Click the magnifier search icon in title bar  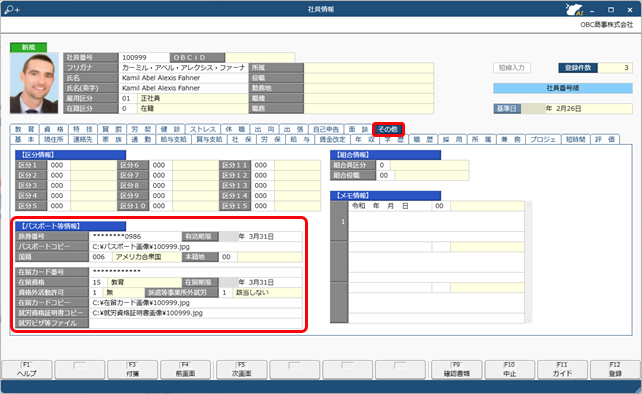[11, 9]
